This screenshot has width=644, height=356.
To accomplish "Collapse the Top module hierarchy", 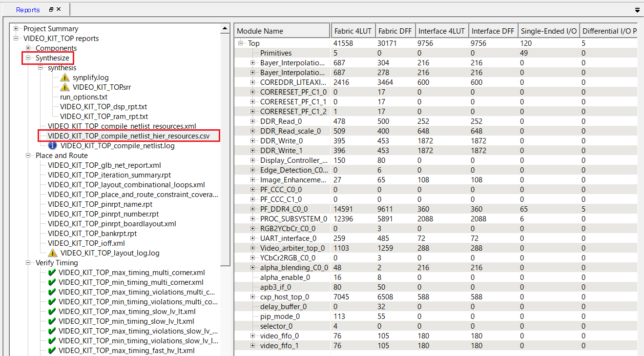I will click(x=241, y=43).
